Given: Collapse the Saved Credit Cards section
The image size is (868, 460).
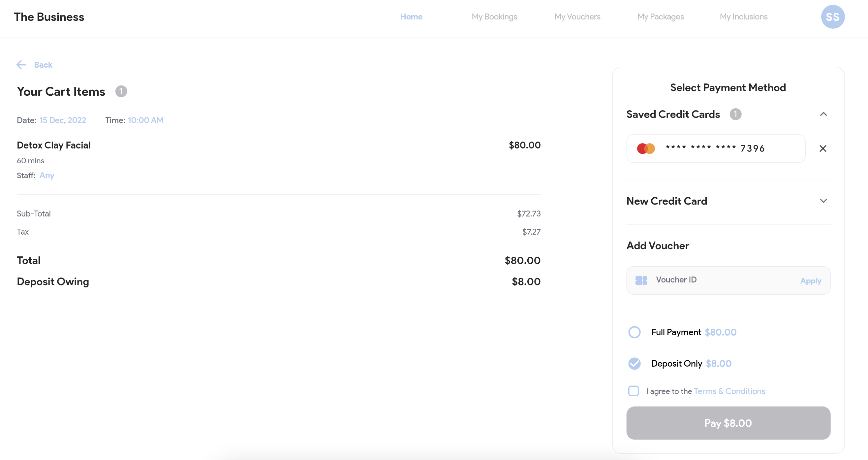Looking at the screenshot, I should coord(823,114).
